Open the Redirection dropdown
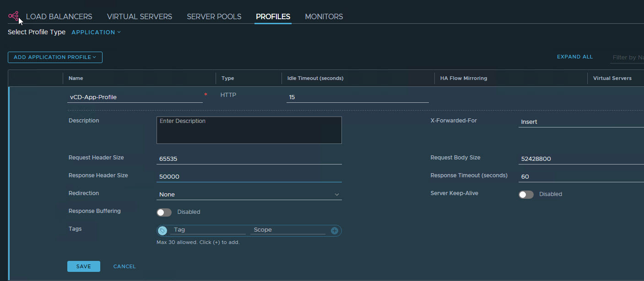 (x=249, y=195)
